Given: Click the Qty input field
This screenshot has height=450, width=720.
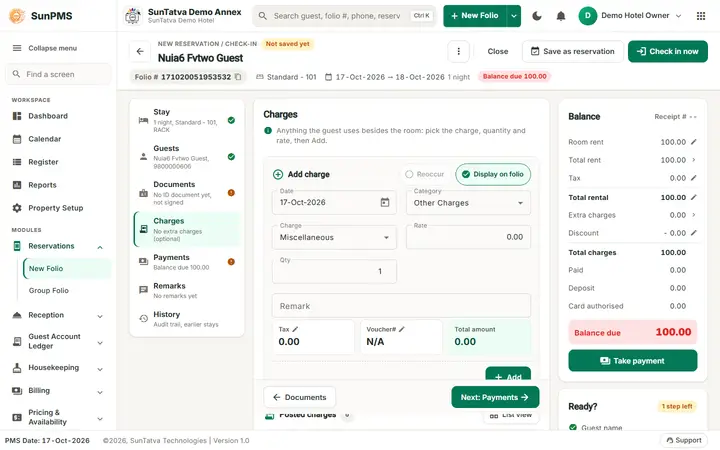Looking at the screenshot, I should point(334,271).
